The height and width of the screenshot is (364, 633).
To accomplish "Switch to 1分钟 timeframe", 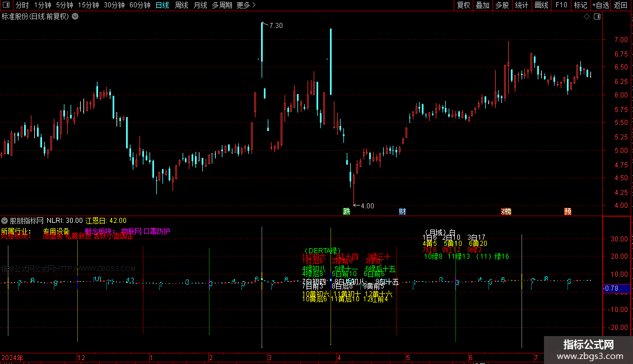I will (43, 5).
